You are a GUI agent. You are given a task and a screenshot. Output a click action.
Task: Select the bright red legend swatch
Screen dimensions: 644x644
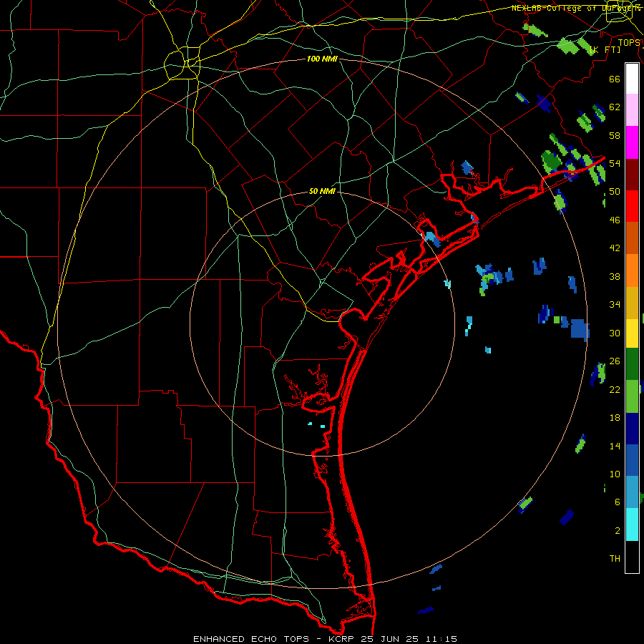click(632, 206)
